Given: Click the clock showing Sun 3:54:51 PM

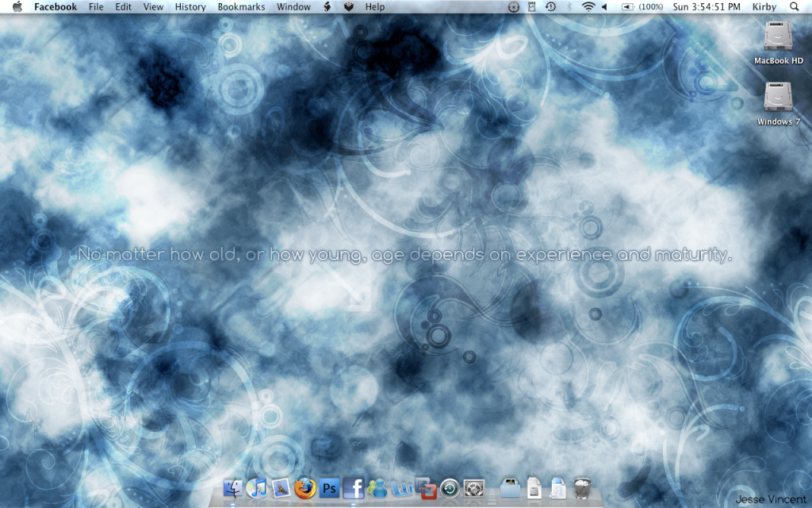Looking at the screenshot, I should point(707,6).
